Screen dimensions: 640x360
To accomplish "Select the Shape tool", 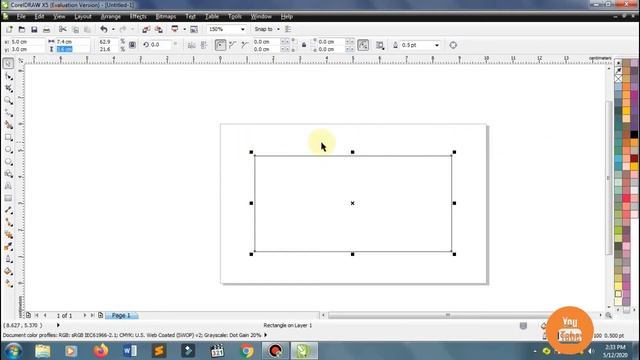I will [x=8, y=76].
